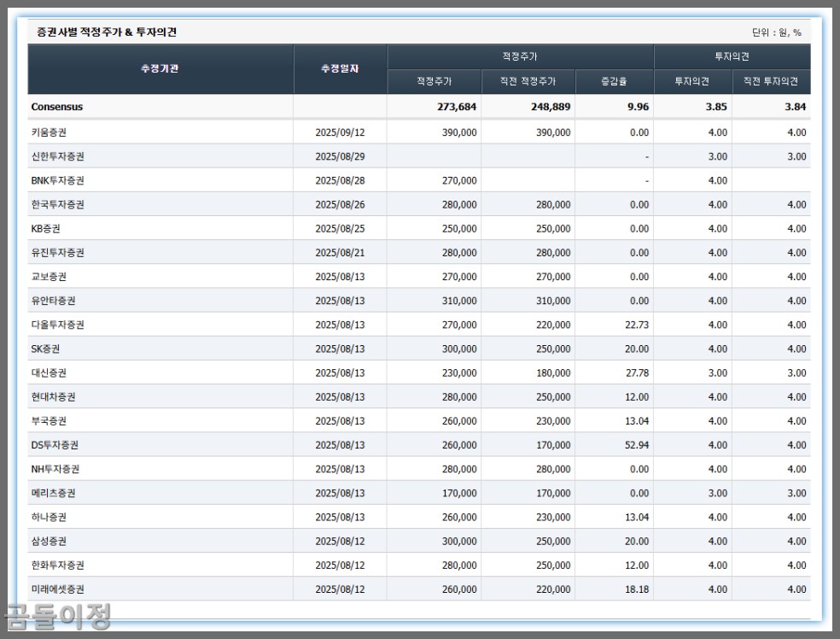Click the 추정일자 column header
Image resolution: width=840 pixels, height=639 pixels.
click(340, 68)
